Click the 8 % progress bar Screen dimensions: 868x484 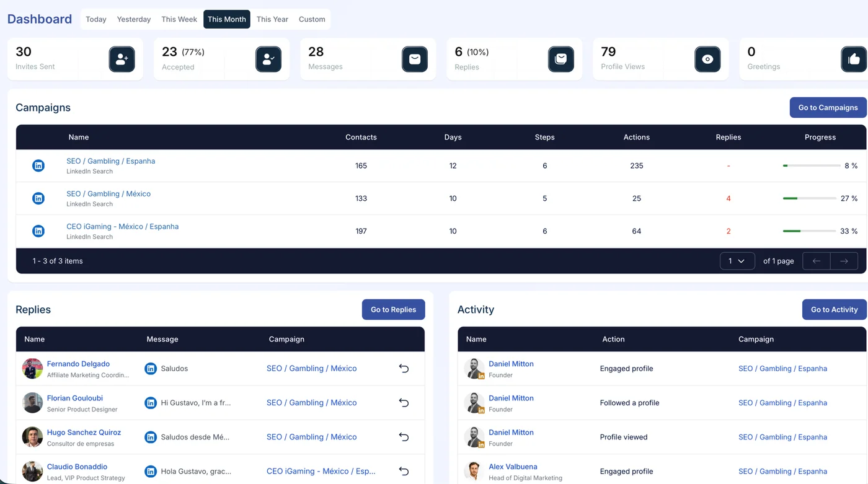click(x=812, y=166)
